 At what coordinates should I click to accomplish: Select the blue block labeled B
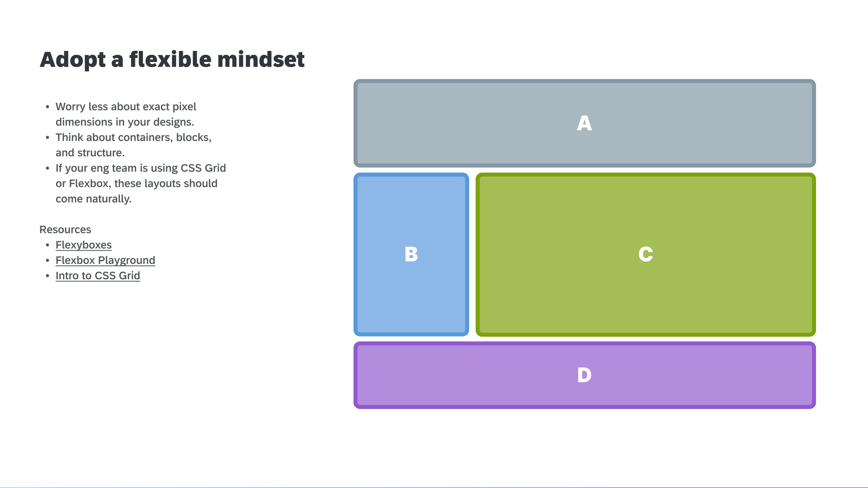click(x=411, y=254)
